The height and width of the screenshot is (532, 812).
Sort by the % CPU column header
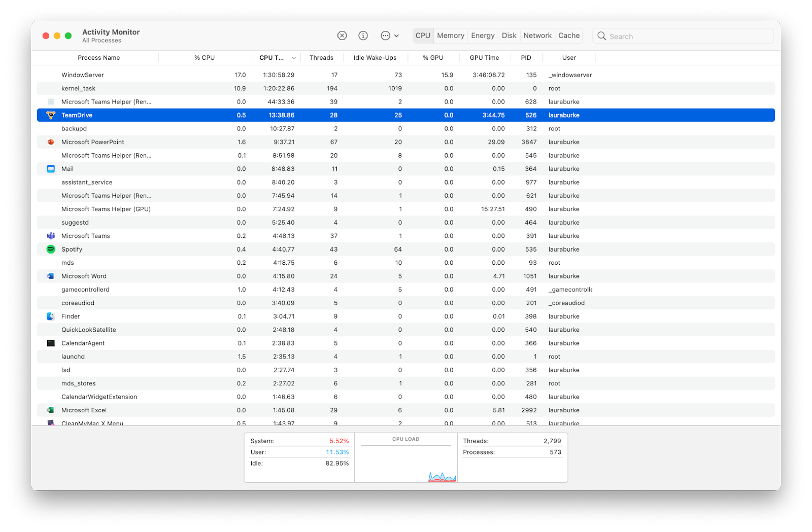(205, 58)
